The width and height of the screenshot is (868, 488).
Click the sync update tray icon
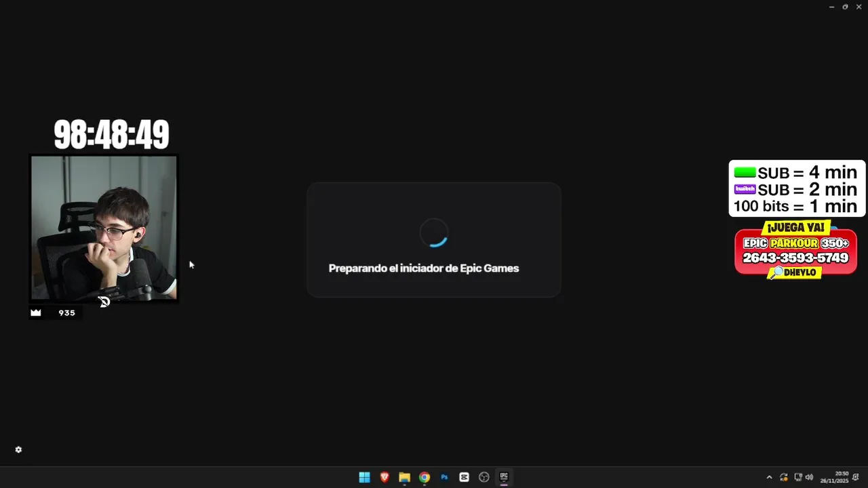[x=784, y=477]
